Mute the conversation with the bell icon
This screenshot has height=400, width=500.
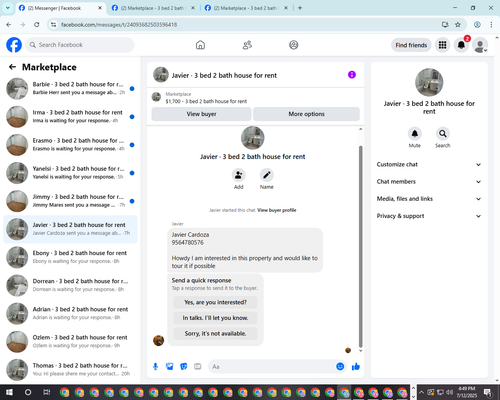point(415,134)
